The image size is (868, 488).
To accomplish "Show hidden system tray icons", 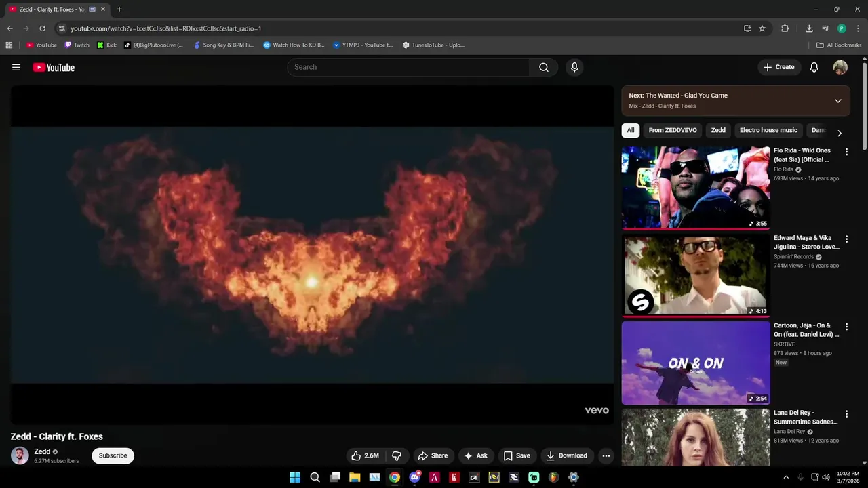I will (786, 477).
